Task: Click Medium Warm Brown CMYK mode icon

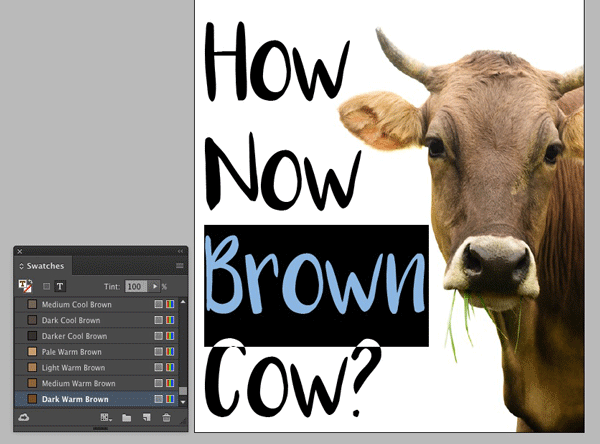Action: (x=169, y=384)
